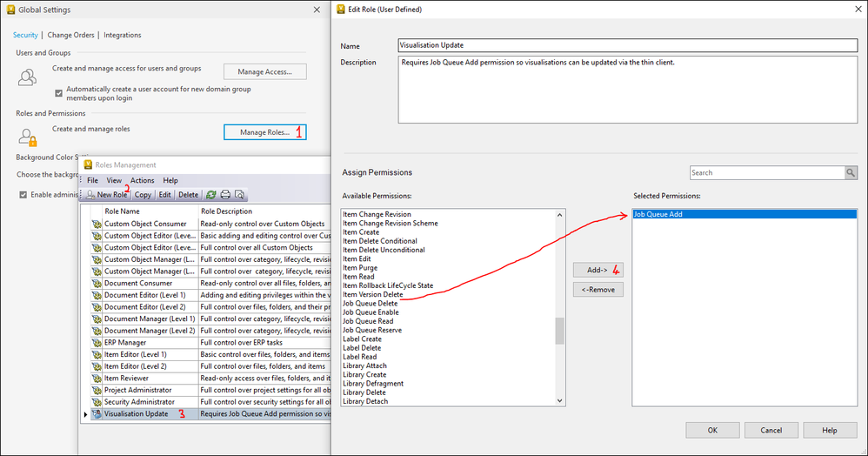The width and height of the screenshot is (868, 456).
Task: Click the print icon in Roles Management toolbar
Action: click(225, 194)
